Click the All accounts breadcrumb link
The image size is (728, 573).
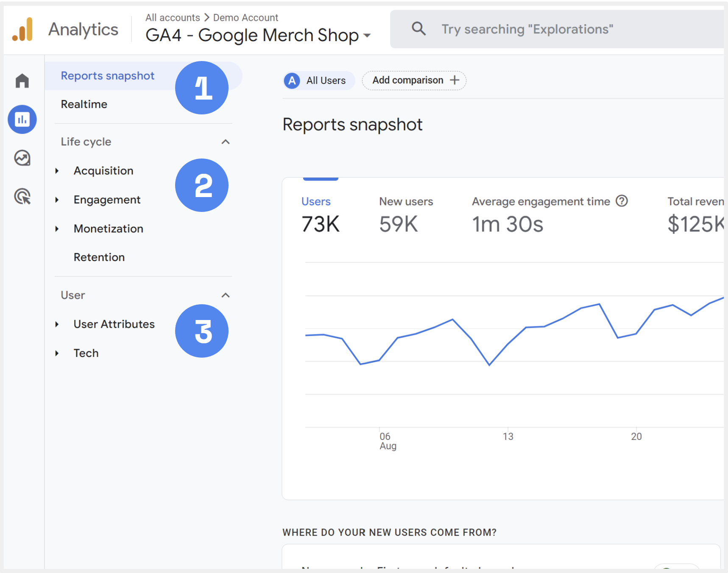[x=173, y=18]
